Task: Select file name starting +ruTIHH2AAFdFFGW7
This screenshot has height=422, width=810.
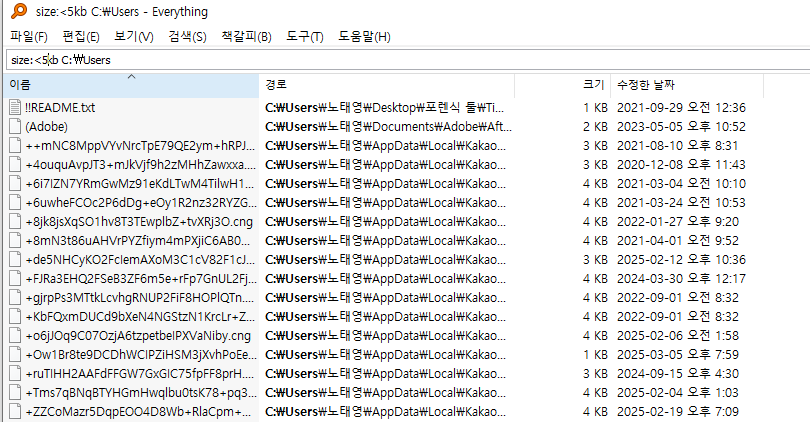Action: point(141,373)
